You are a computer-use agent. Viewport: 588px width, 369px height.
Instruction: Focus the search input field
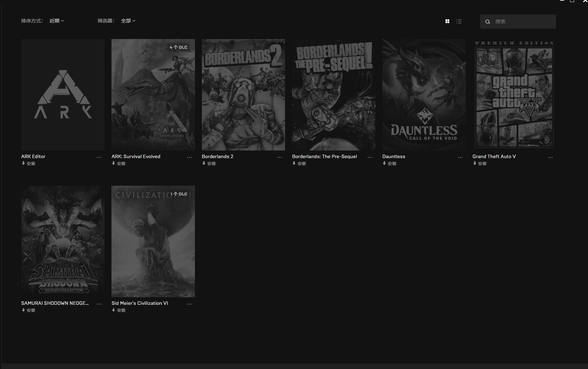point(518,21)
